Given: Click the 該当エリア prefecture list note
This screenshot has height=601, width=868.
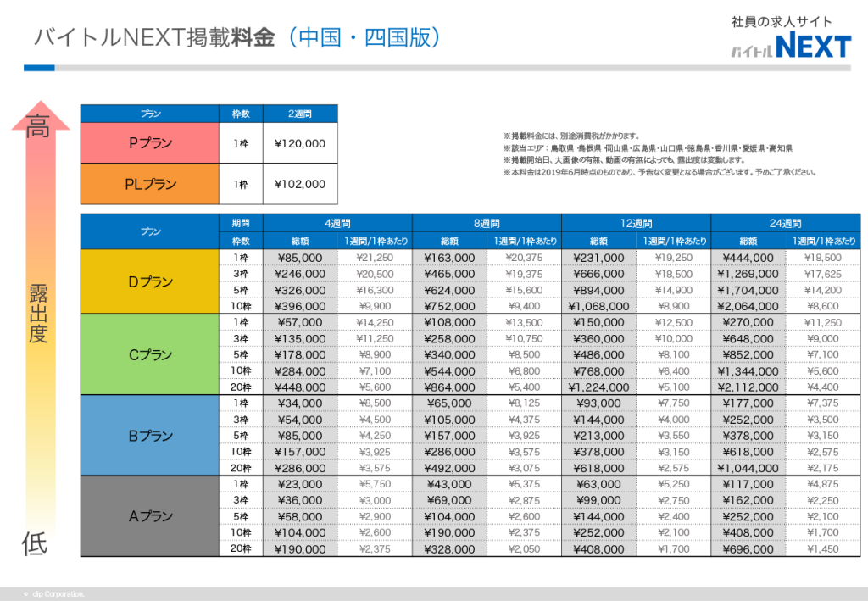Looking at the screenshot, I should (648, 147).
